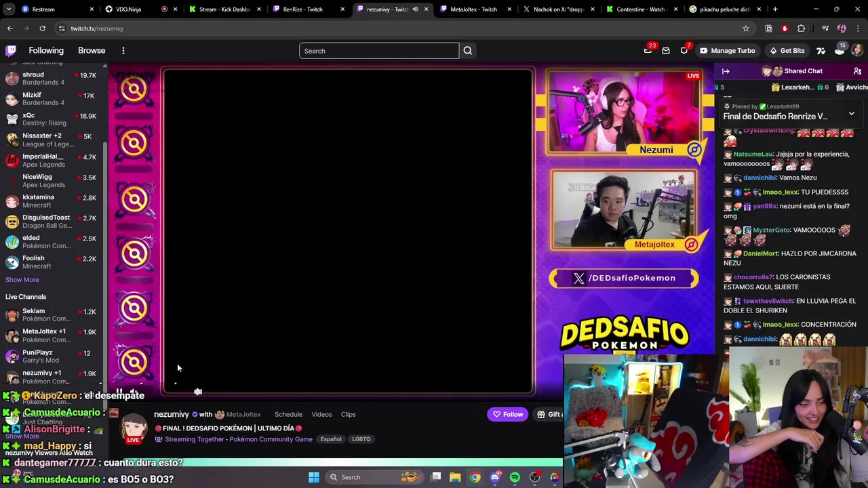This screenshot has height=488, width=868.
Task: Click the Gift a sub button
Action: click(x=549, y=415)
